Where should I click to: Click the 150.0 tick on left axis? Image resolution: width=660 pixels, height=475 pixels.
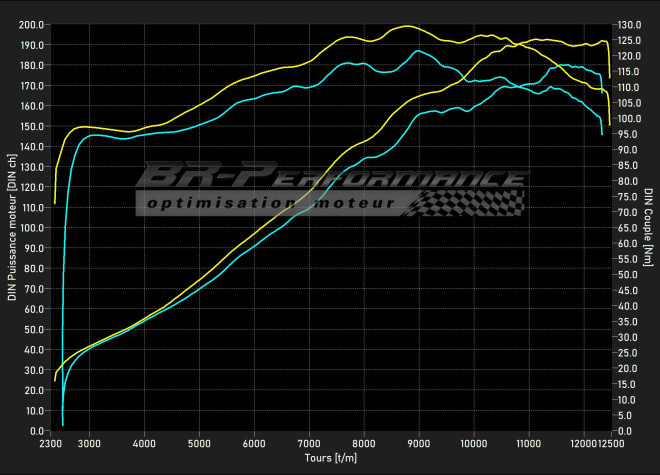pyautogui.click(x=32, y=127)
